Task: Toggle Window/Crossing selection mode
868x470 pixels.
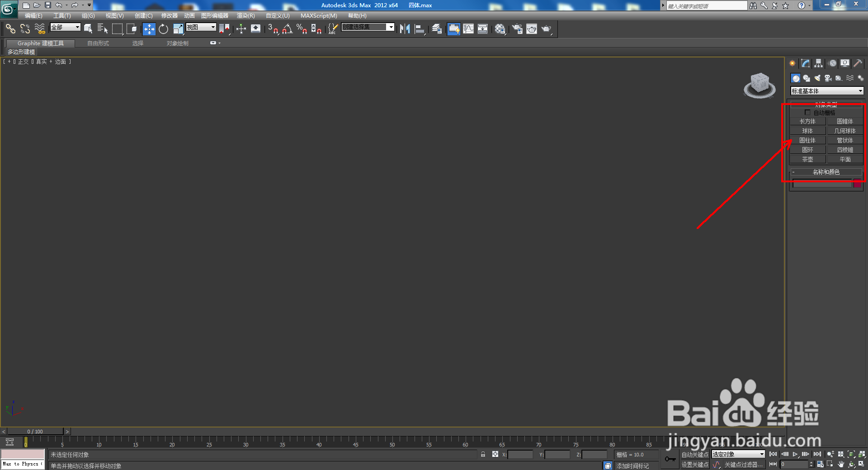Action: [x=132, y=29]
